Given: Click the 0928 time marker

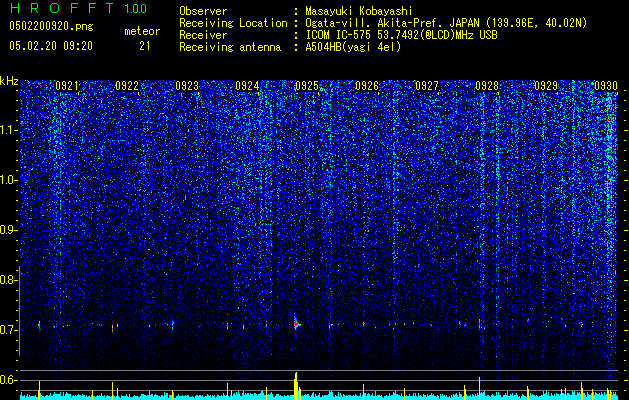Looking at the screenshot, I should click(x=487, y=86).
